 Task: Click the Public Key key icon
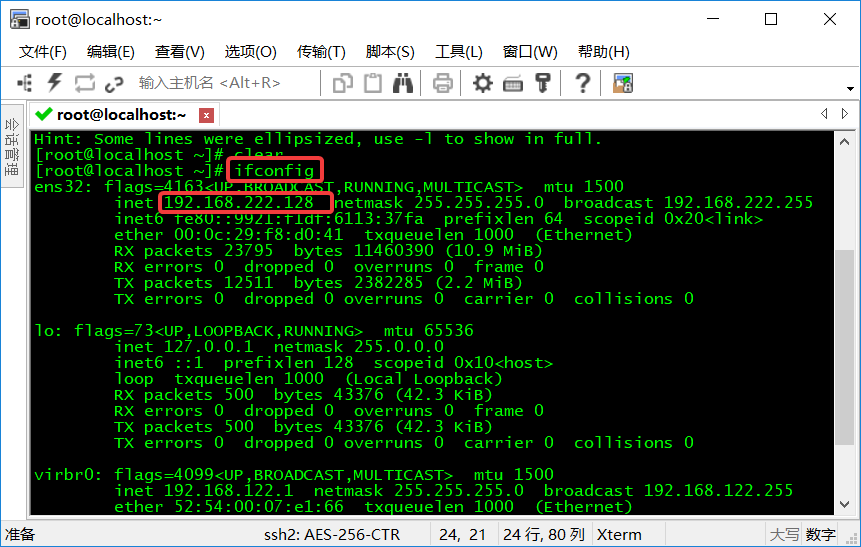pos(543,83)
